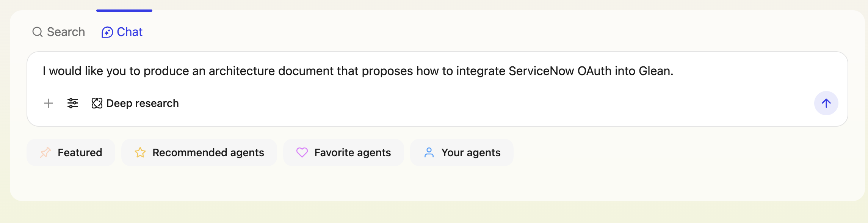Click the Deep research atom icon
The width and height of the screenshot is (868, 223).
click(97, 103)
